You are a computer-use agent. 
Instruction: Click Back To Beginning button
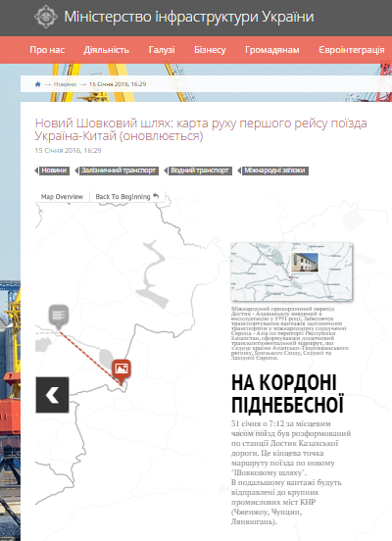point(127,197)
